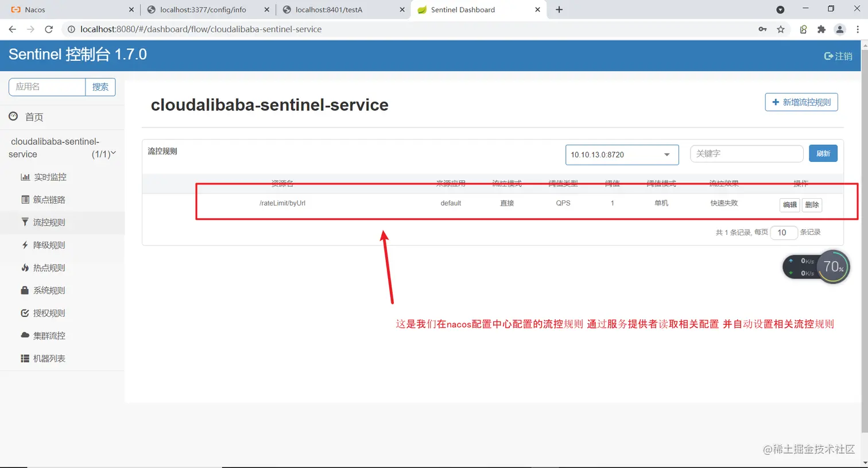The height and width of the screenshot is (468, 868).
Task: Click the bar chart icon beside 实时监控
Action: pos(25,177)
